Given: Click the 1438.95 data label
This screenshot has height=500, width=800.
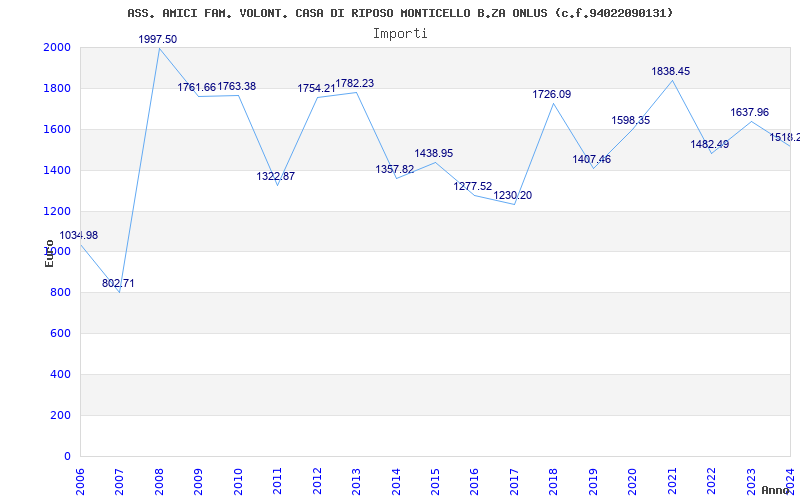Looking at the screenshot, I should 433,154.
